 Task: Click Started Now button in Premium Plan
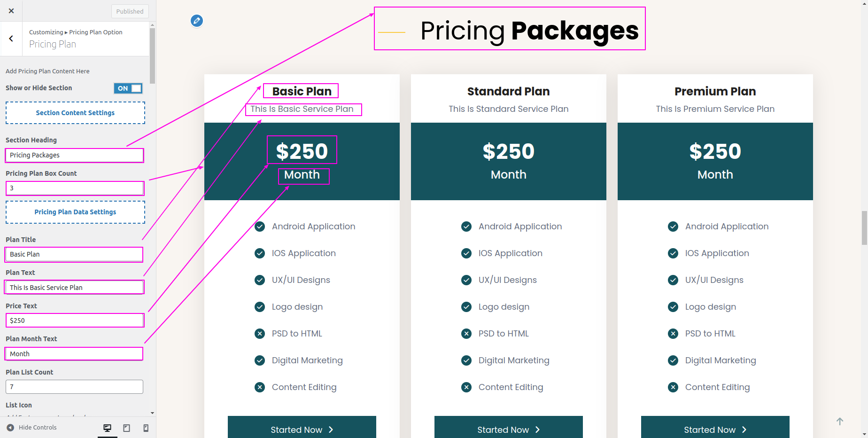[715, 427]
